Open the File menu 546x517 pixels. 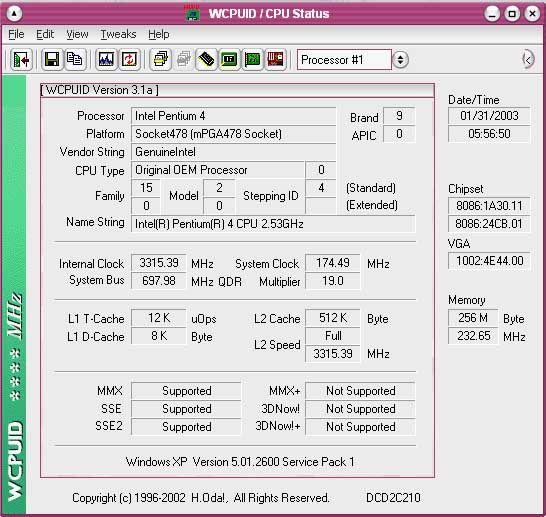pos(16,34)
